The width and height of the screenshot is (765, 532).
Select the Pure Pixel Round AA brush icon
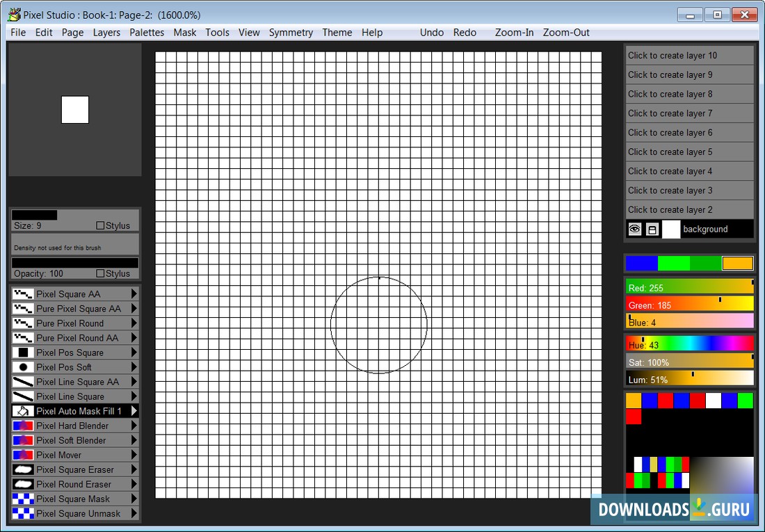pyautogui.click(x=23, y=338)
